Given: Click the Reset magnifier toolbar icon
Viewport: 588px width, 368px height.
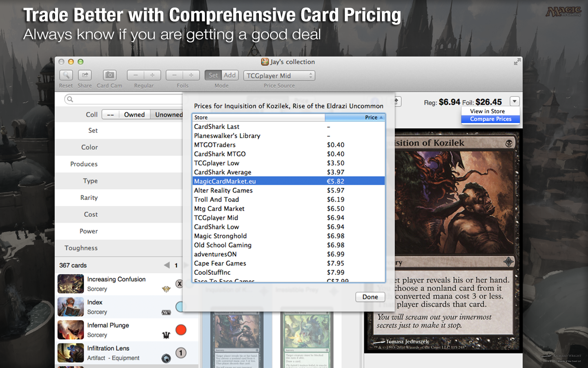Looking at the screenshot, I should tap(66, 75).
